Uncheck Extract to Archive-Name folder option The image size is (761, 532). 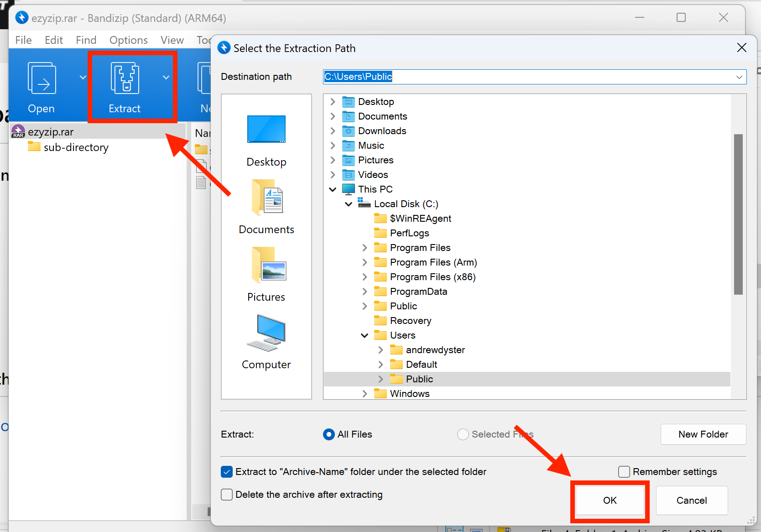tap(227, 472)
